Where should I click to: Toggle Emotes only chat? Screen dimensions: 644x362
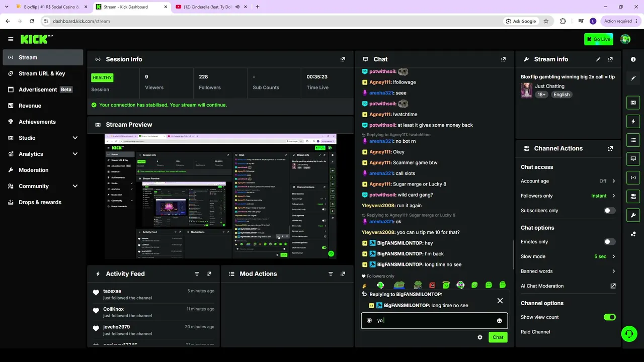pos(609,242)
